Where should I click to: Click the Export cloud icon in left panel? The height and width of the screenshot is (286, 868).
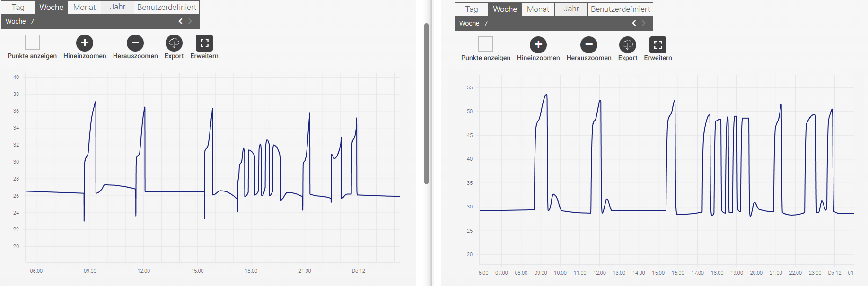click(x=174, y=43)
